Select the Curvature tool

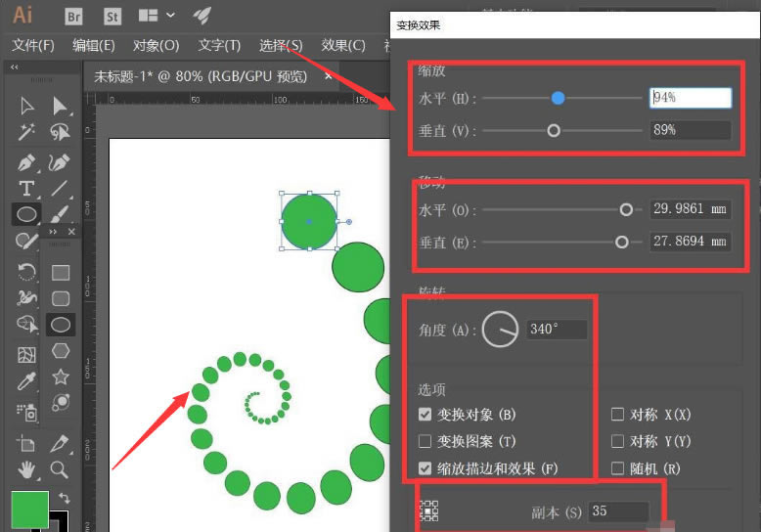pos(60,162)
